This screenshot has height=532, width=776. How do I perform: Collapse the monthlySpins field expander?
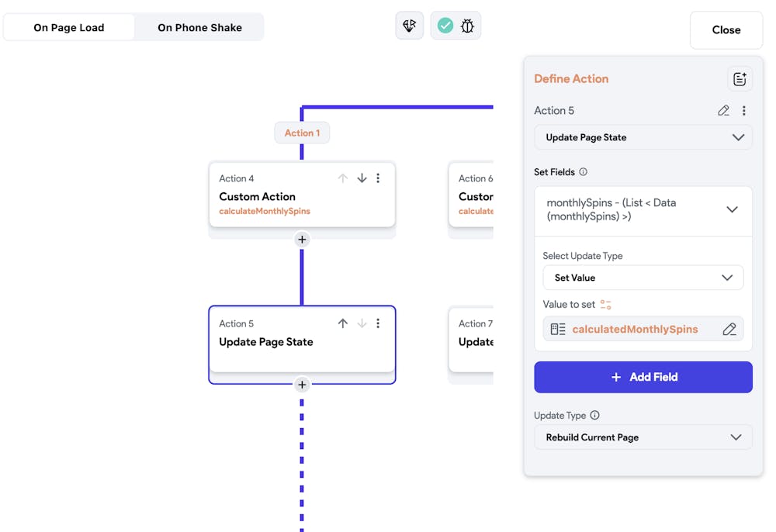[x=732, y=209]
